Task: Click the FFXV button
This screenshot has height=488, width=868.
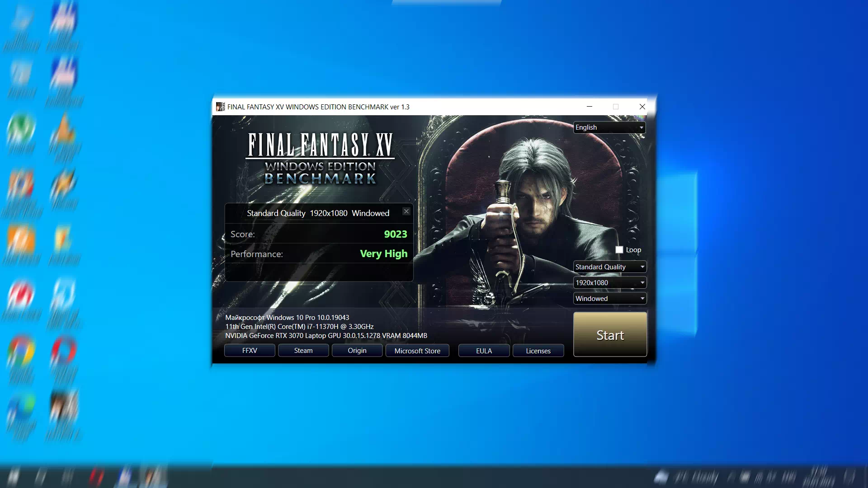Action: pos(249,350)
